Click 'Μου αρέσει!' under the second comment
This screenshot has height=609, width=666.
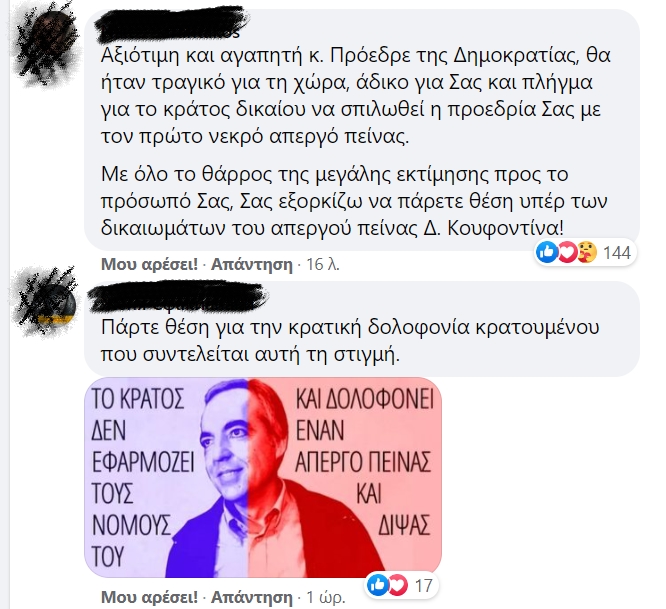pyautogui.click(x=150, y=597)
